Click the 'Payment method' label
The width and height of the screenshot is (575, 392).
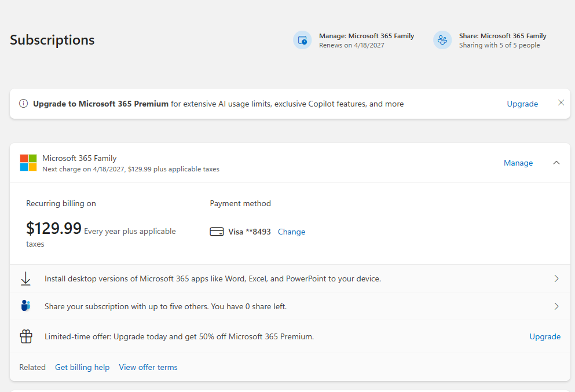[240, 203]
